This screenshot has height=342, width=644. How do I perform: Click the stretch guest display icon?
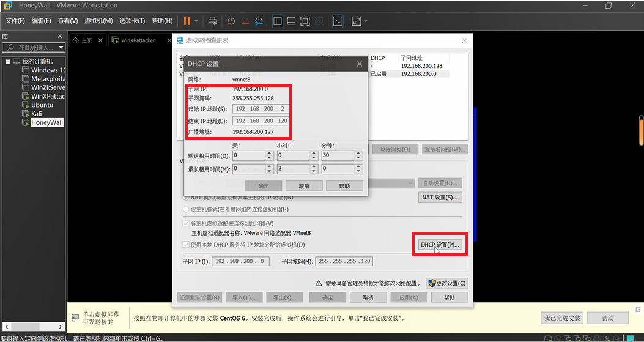tap(356, 21)
